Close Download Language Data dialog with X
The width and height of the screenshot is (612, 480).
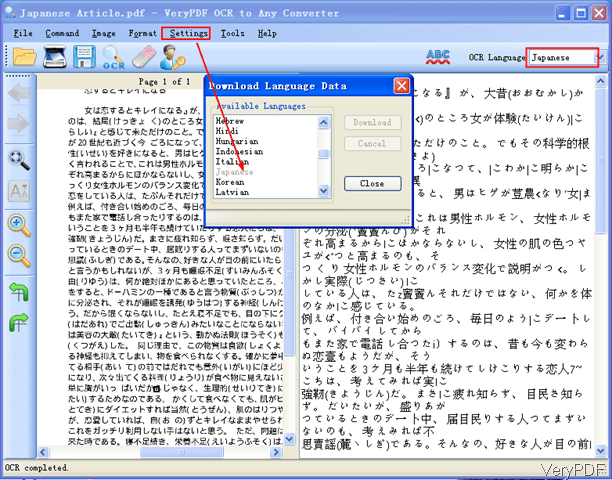pos(401,85)
